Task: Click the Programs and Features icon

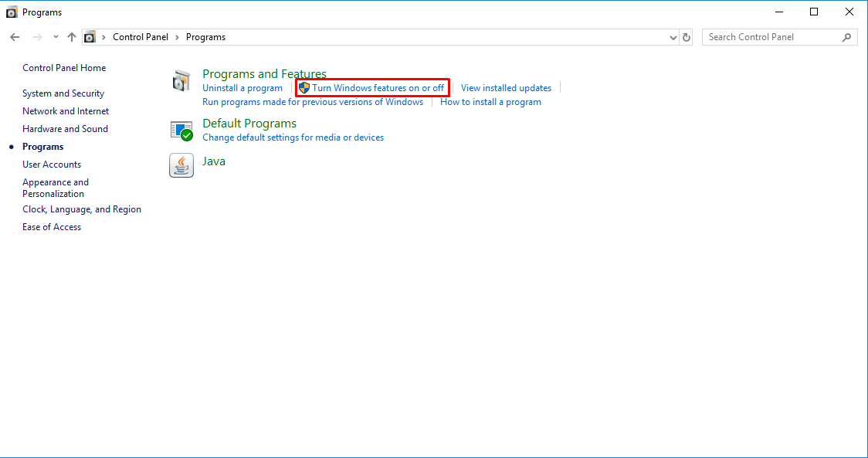Action: pos(181,81)
